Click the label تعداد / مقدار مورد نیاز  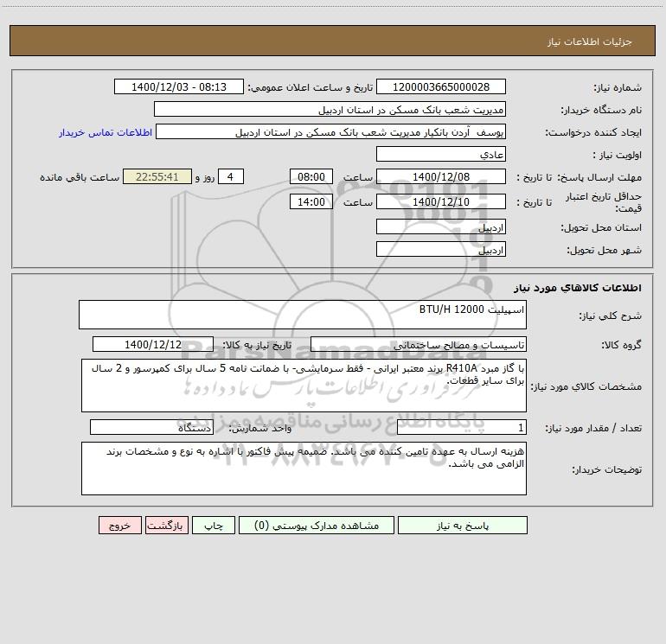(593, 429)
